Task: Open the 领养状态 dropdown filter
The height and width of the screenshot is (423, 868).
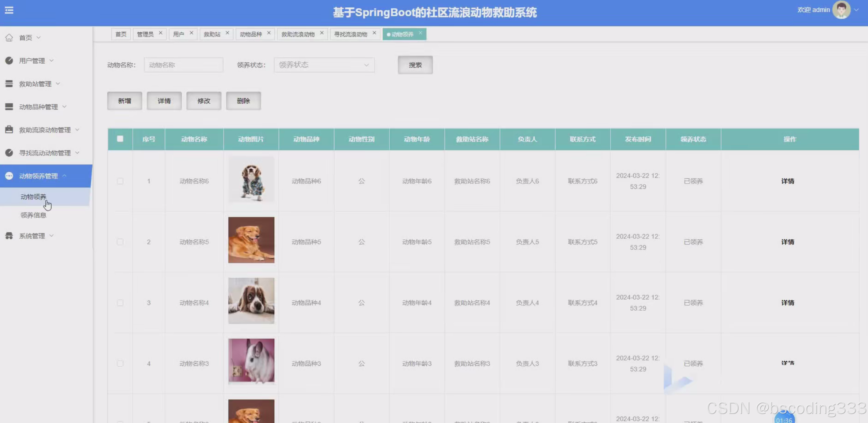Action: 324,65
